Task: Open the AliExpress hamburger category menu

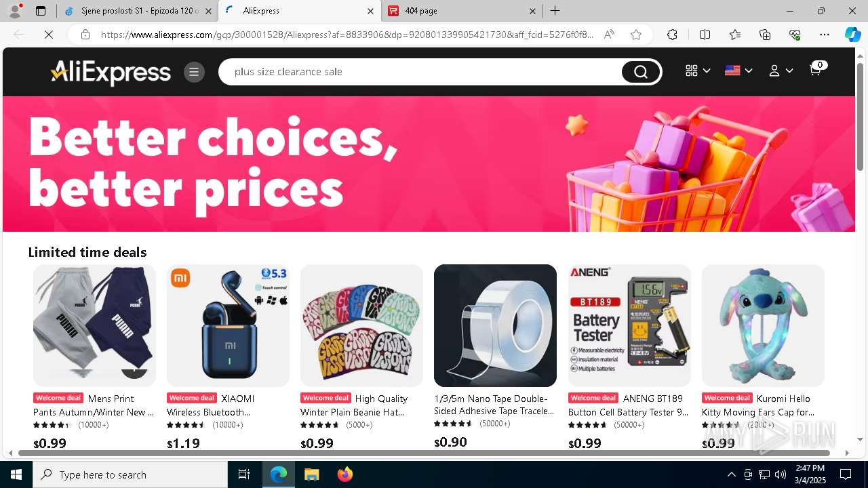Action: tap(194, 72)
